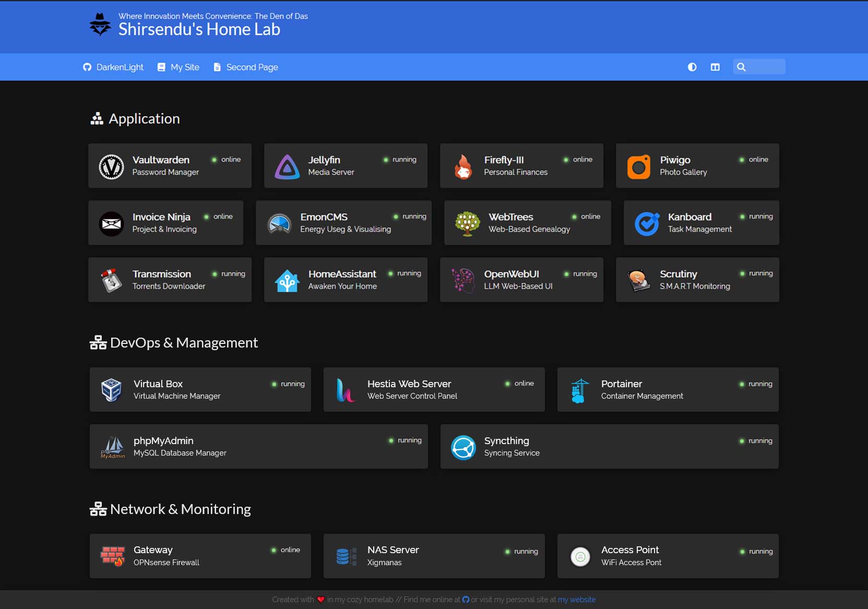Click the Gateway firewall brick-wall icon
The image size is (868, 609).
pyautogui.click(x=112, y=556)
